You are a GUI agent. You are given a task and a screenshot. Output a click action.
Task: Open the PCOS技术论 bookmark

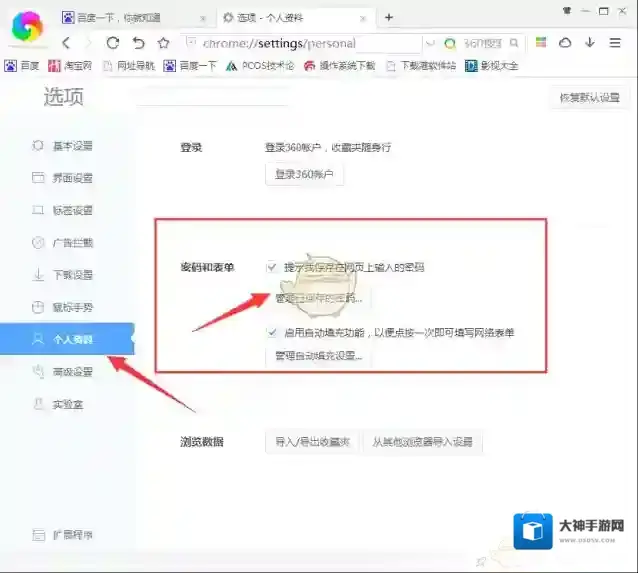point(260,66)
